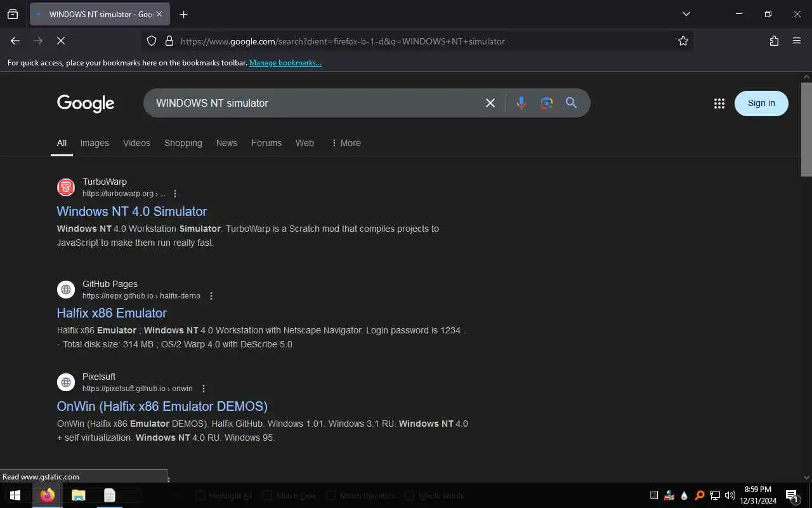Open File Explorer from the taskbar
Screen dimensions: 812x508
tap(78, 495)
